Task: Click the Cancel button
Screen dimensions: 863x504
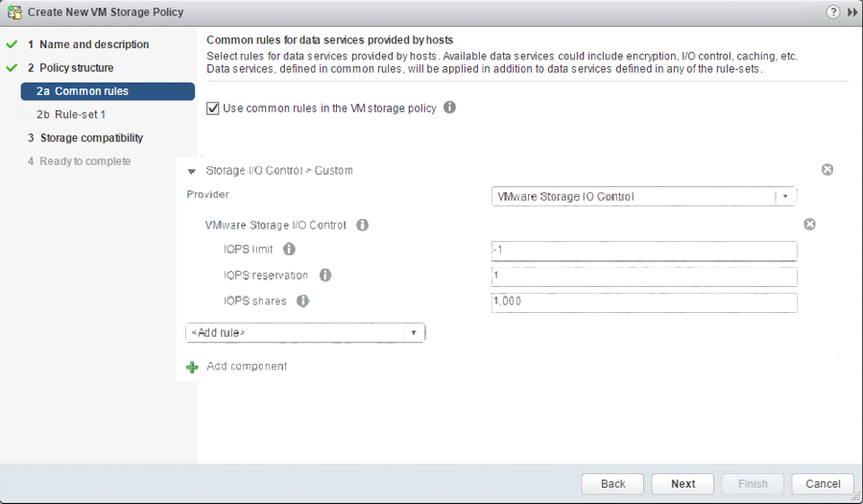Action: point(823,484)
